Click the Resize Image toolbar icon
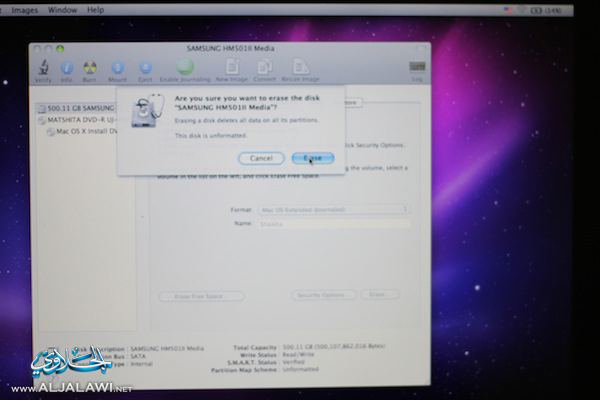600x400 pixels. click(x=301, y=67)
